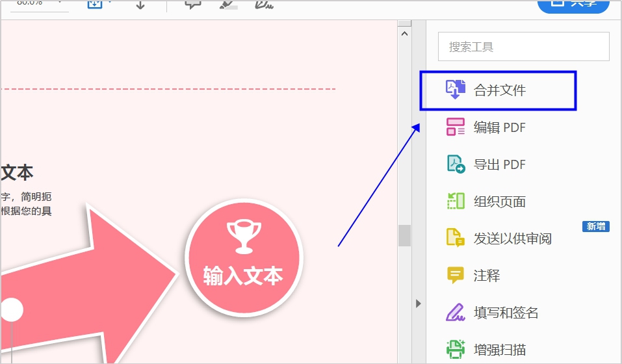Click the text line 字，简明扼
Image resolution: width=622 pixels, height=364 pixels.
[26, 197]
